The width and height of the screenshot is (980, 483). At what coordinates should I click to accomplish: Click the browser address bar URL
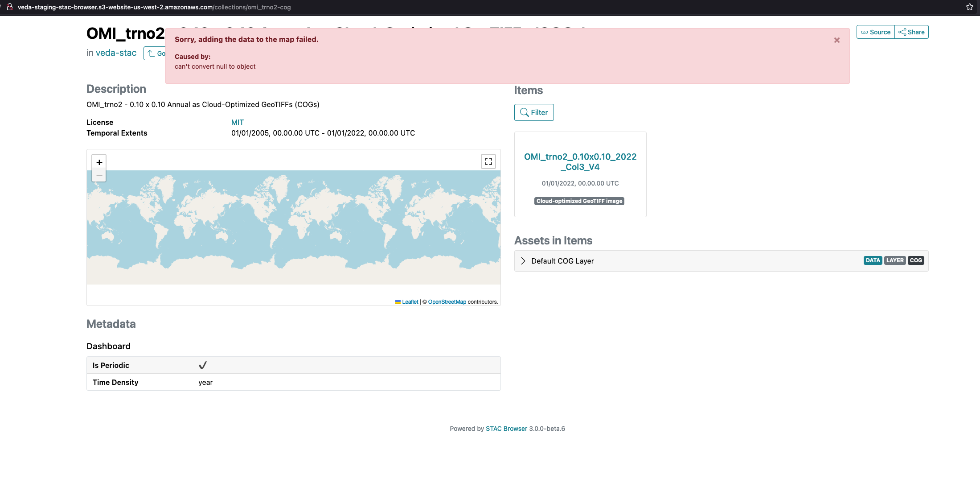point(154,7)
